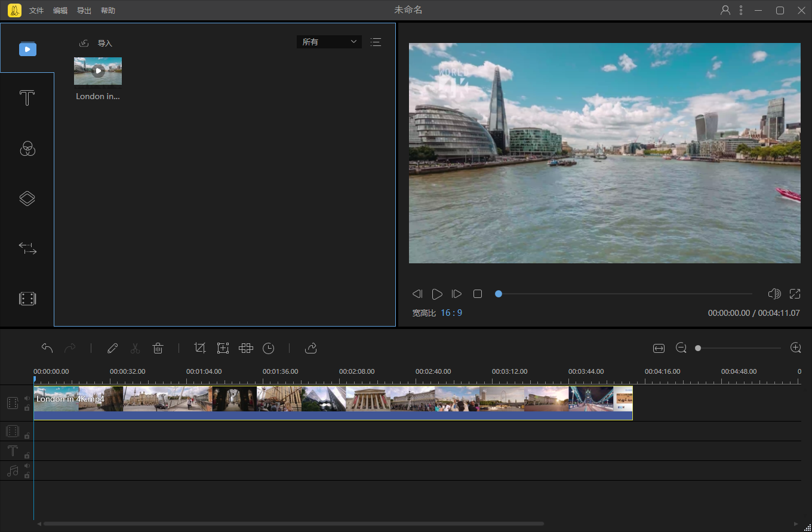Step forward to next frame in preview

pos(457,294)
